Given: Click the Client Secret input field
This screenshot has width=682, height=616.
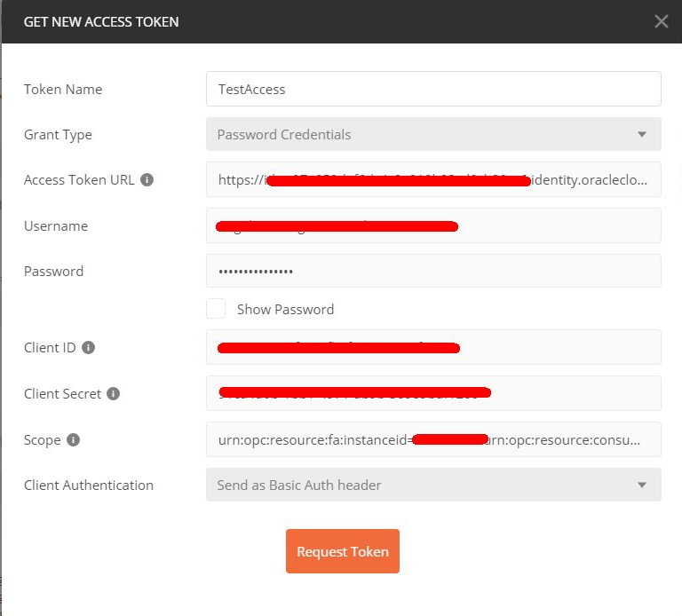Looking at the screenshot, I should [433, 393].
